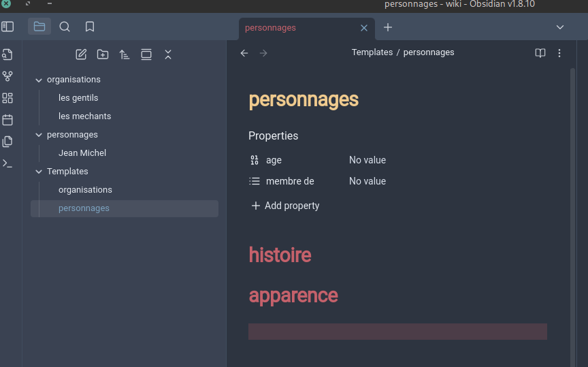Open today's daily note calendar icon

coord(7,120)
